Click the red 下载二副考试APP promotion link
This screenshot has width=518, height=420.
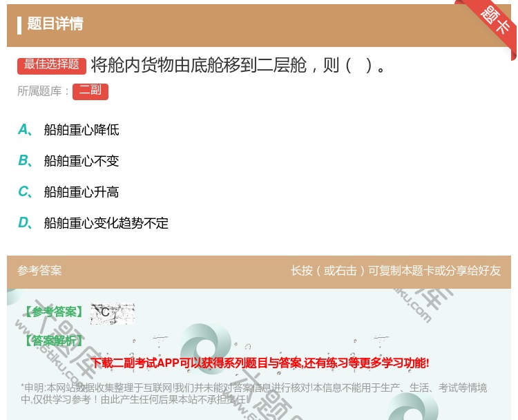[x=260, y=363]
